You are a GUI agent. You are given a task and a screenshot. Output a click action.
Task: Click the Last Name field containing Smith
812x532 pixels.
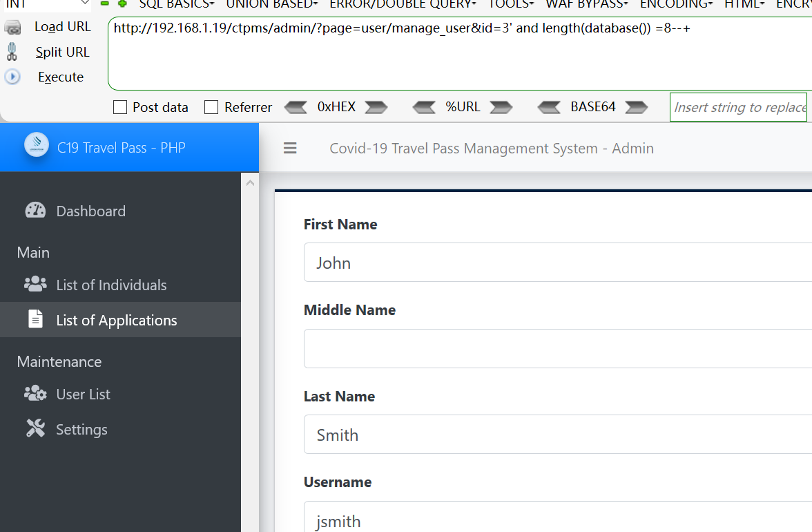[558, 435]
